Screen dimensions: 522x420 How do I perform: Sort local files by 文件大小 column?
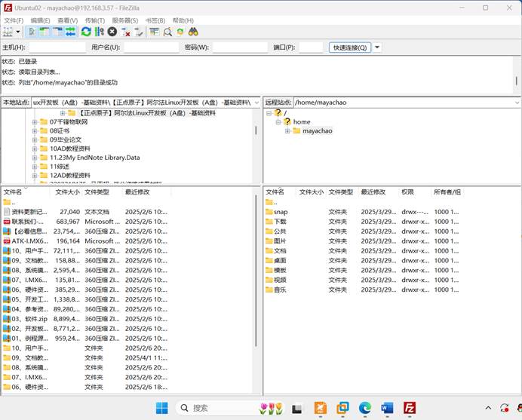(x=67, y=192)
